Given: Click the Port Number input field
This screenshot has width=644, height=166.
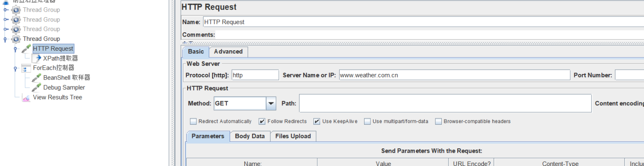Looking at the screenshot, I should click(629, 75).
